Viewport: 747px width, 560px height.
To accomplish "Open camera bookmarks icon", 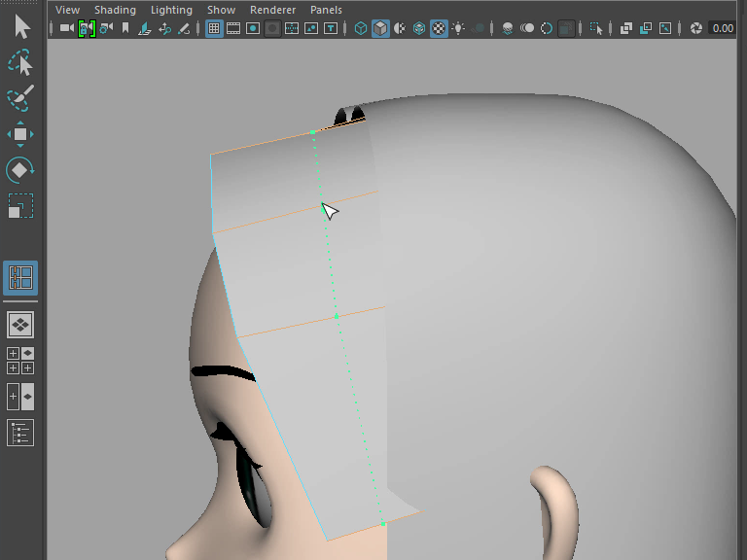I will pos(125,29).
